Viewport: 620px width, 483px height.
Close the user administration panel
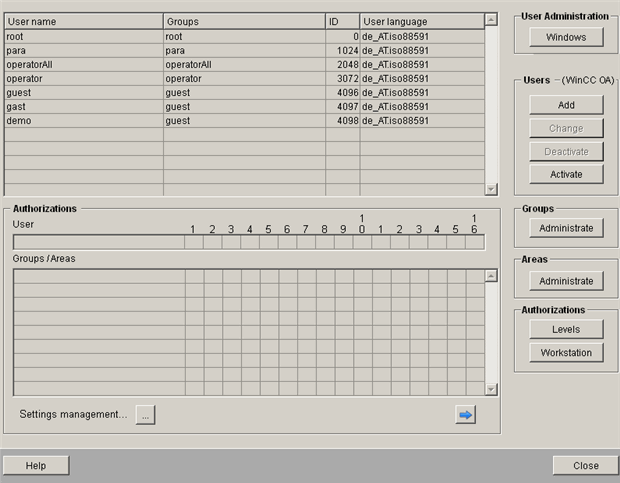(585, 465)
